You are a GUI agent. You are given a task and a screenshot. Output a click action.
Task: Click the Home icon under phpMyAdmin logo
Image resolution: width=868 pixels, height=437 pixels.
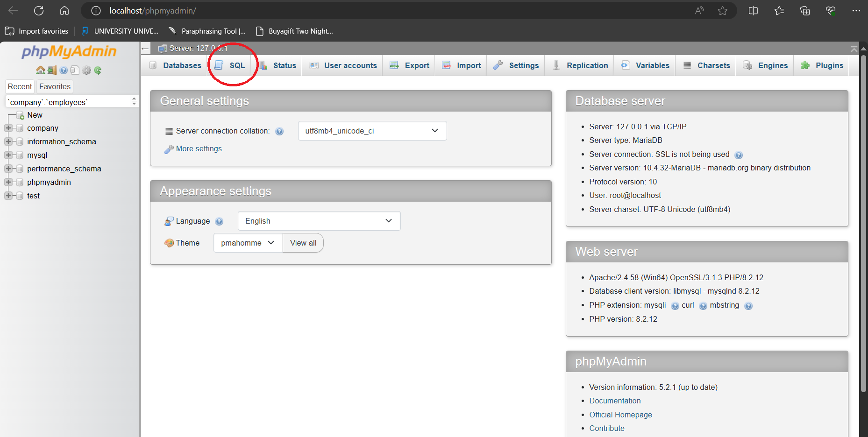coord(41,70)
